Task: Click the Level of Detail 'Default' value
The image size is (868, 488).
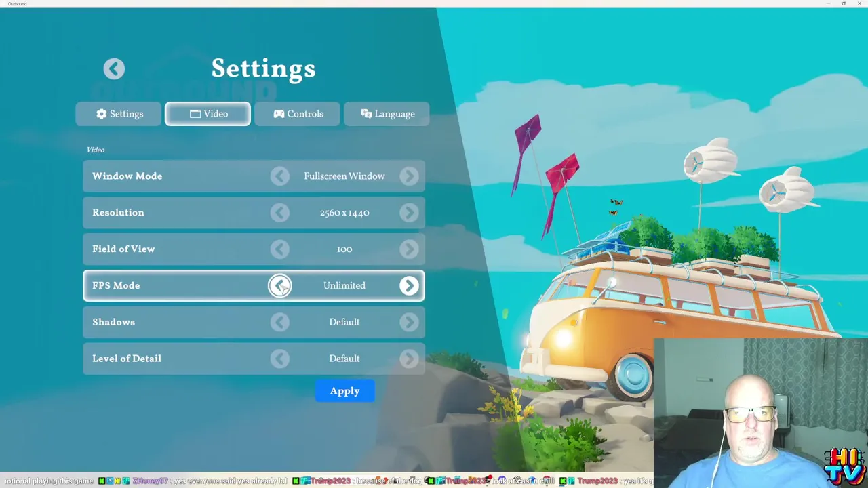Action: pos(344,359)
